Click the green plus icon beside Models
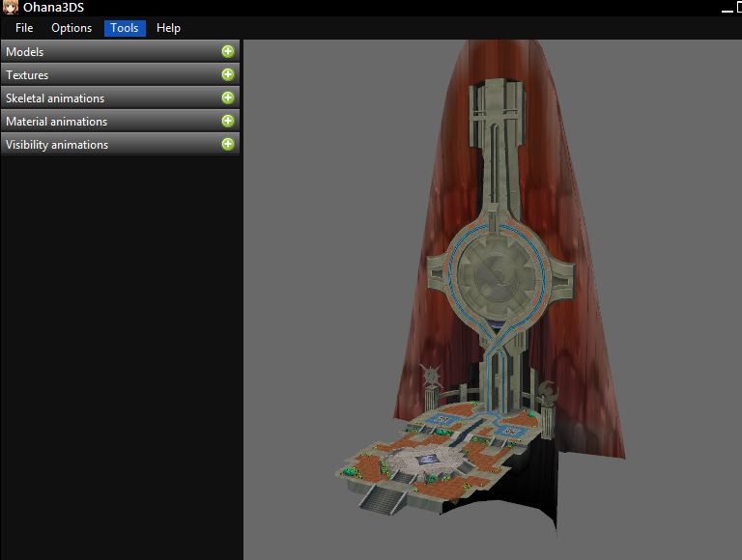Image resolution: width=742 pixels, height=560 pixels. pos(228,51)
